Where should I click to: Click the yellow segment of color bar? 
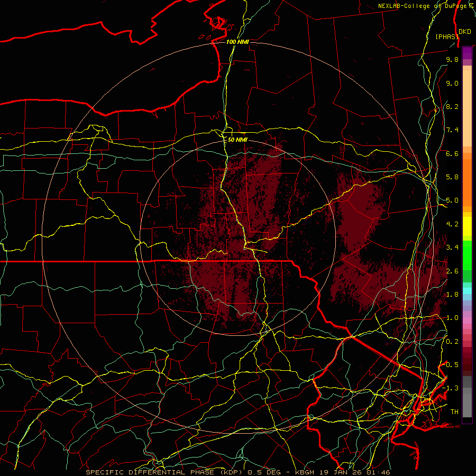point(467,226)
